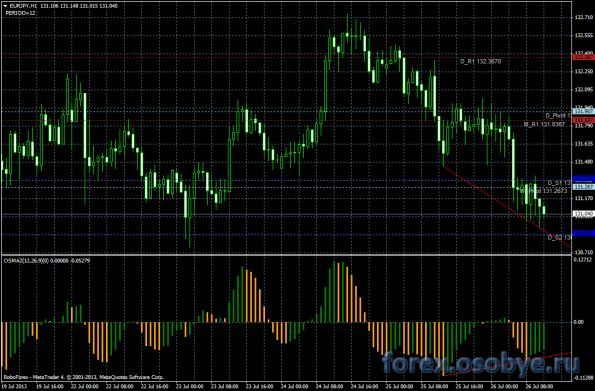This screenshot has width=595, height=391.
Task: Click the 131.635 price scale value
Action: (583, 144)
